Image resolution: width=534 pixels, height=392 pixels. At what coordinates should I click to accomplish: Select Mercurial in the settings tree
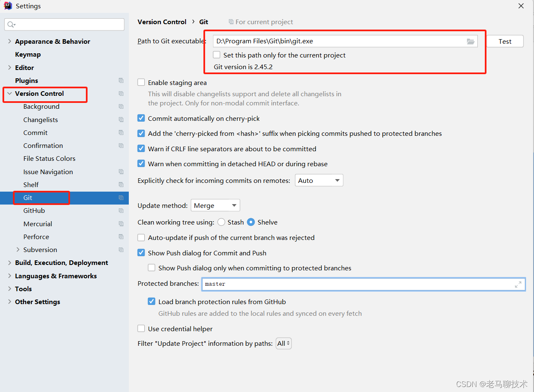(38, 224)
